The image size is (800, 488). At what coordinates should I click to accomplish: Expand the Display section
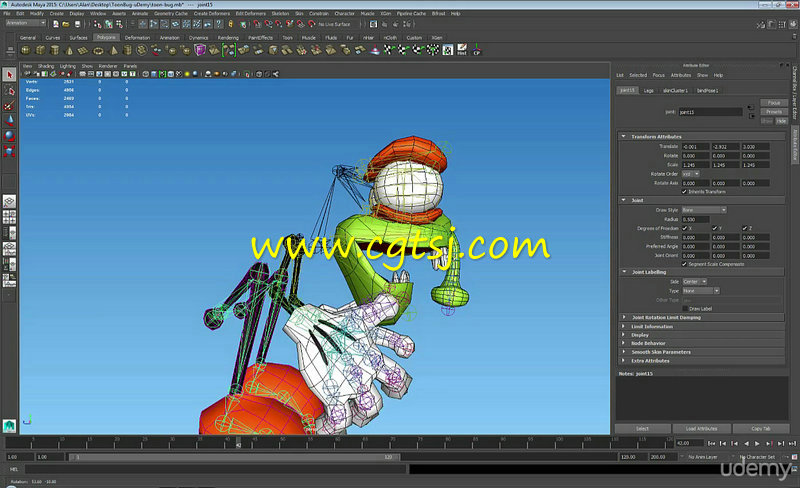click(x=623, y=335)
